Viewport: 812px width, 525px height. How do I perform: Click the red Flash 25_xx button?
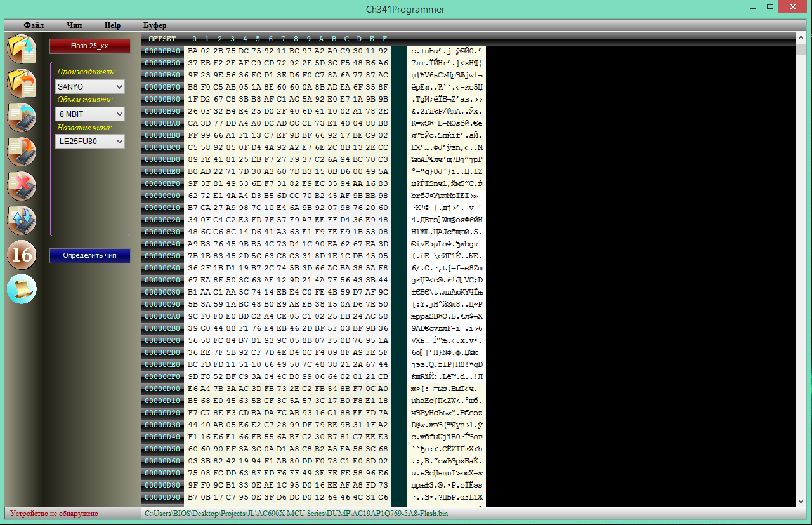[x=90, y=46]
